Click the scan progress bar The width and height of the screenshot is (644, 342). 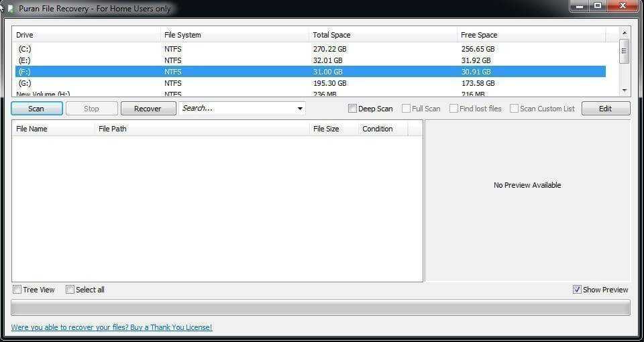321,308
